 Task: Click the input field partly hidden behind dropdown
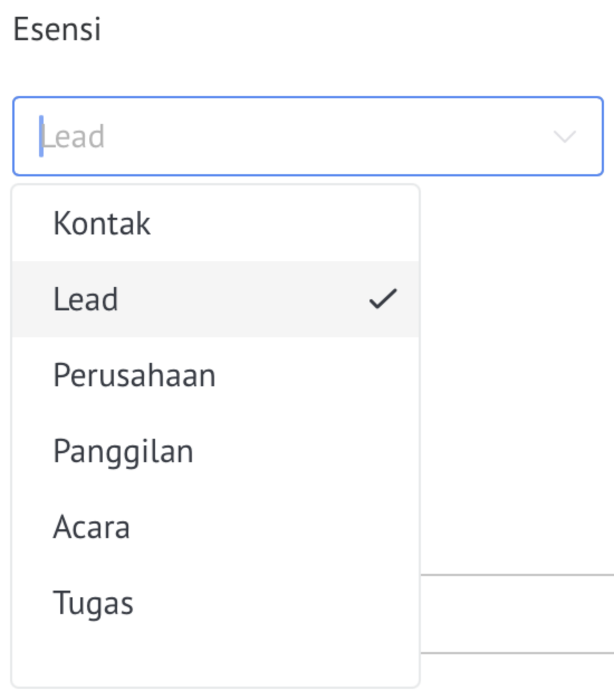(x=517, y=613)
